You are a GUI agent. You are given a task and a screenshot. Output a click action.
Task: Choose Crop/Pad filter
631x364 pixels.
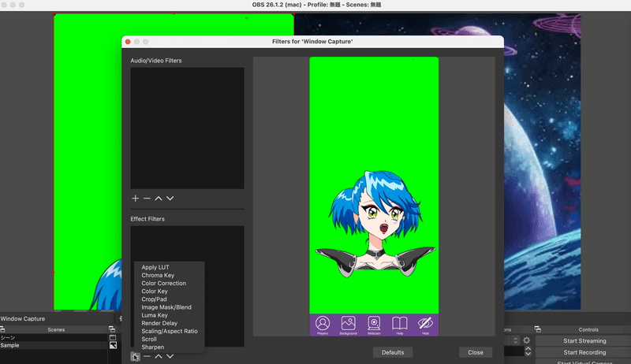click(154, 299)
